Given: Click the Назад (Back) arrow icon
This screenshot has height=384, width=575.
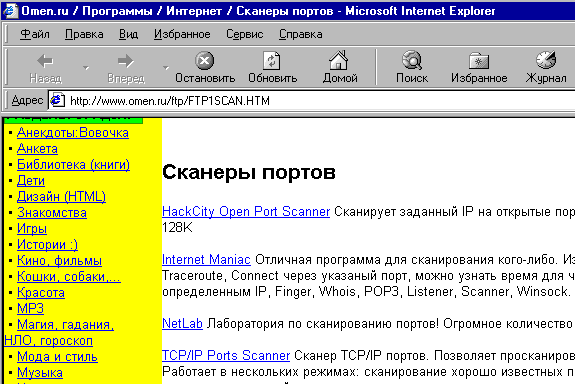Looking at the screenshot, I should (x=45, y=61).
